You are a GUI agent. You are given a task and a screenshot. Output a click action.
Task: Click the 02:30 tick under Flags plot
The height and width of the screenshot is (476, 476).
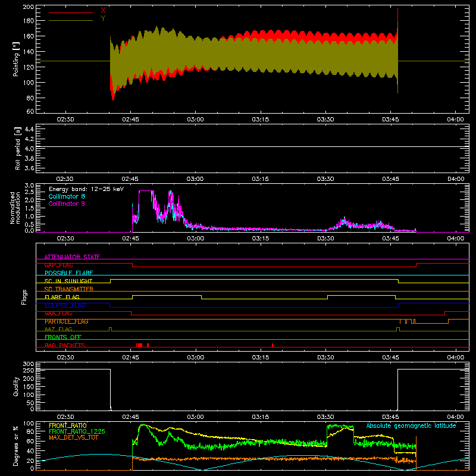click(65, 358)
